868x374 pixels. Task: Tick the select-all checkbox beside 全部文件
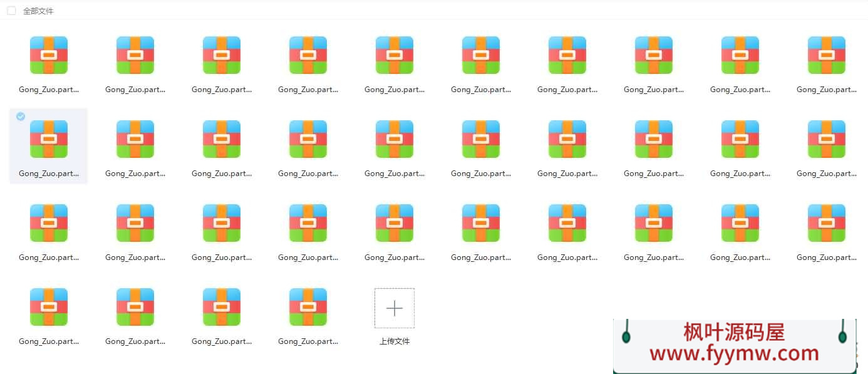(x=11, y=11)
